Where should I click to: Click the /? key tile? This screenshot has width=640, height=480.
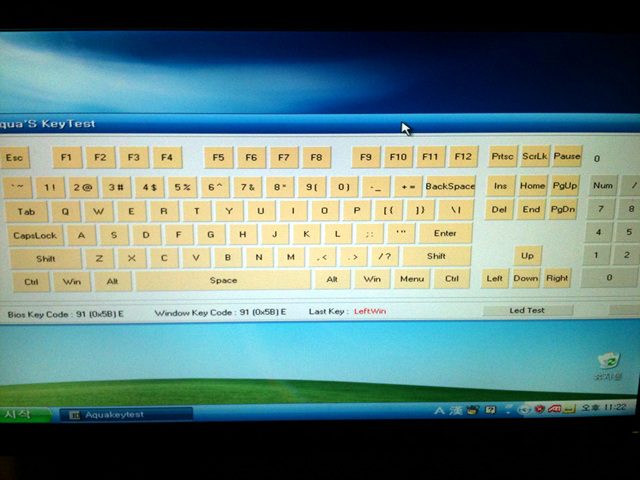pyautogui.click(x=384, y=257)
